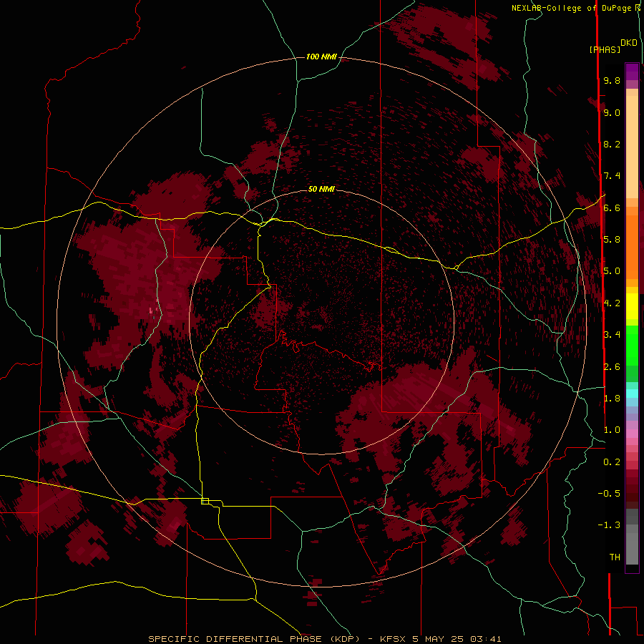Pick the 6.6 legend value
Viewport: 644px width, 644px height.
coord(612,208)
